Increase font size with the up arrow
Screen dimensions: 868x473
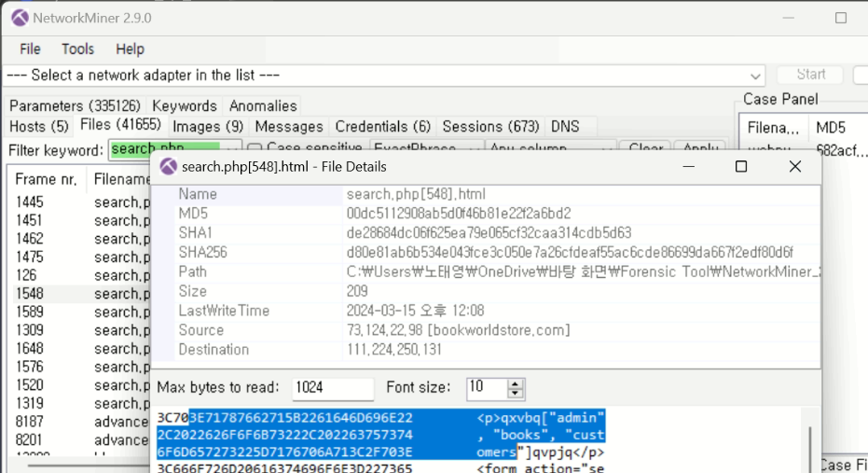[516, 383]
